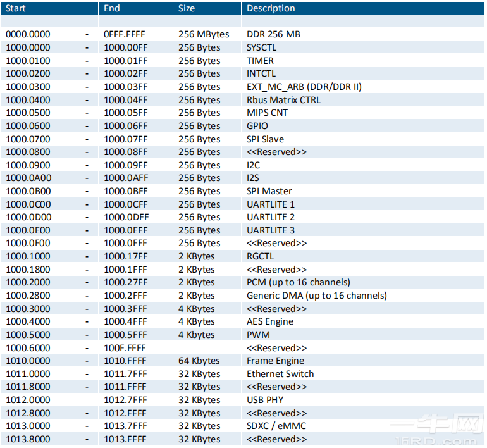The height and width of the screenshot is (448, 487).
Task: Click end address 0FFF.FFFF
Action: point(126,34)
